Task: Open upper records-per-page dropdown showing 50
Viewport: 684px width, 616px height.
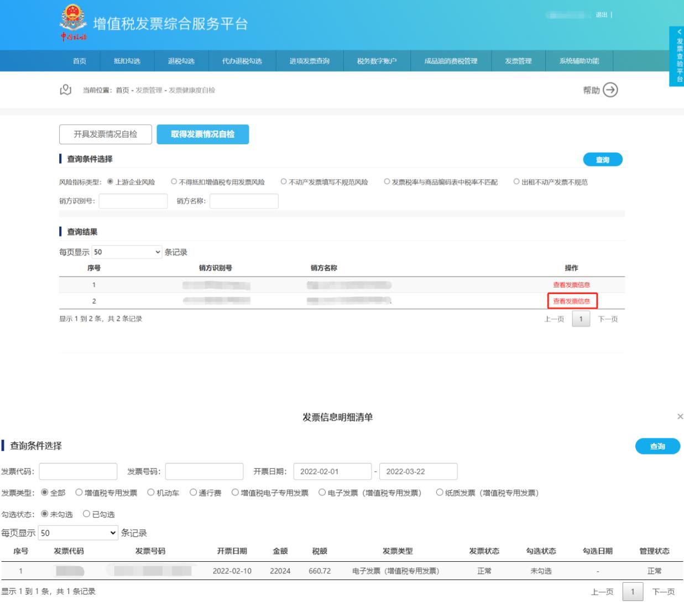Action: coord(127,252)
